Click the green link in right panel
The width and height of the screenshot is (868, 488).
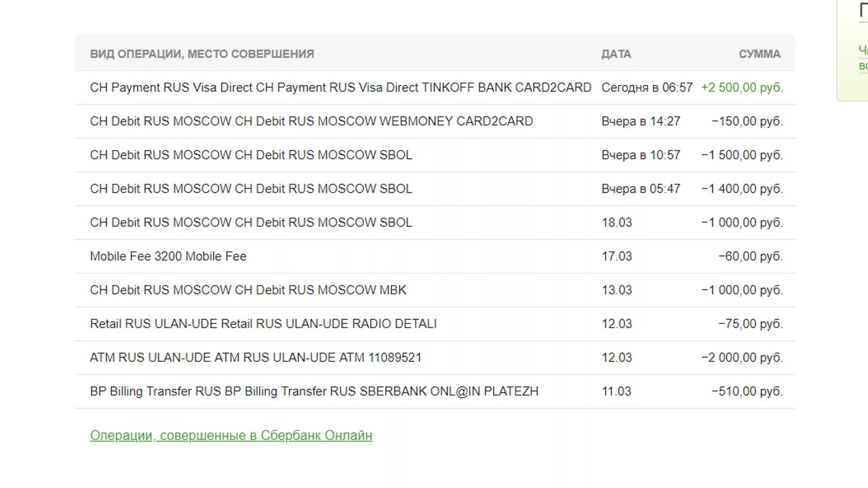(x=863, y=57)
